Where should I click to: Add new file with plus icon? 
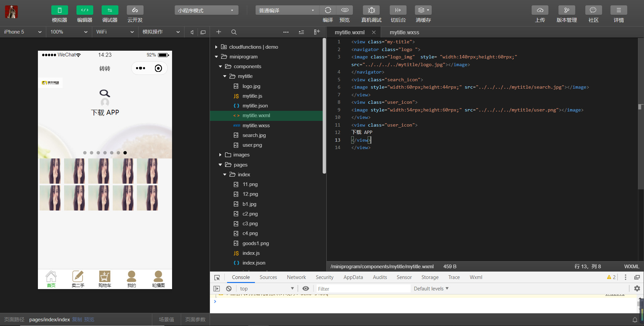point(219,32)
